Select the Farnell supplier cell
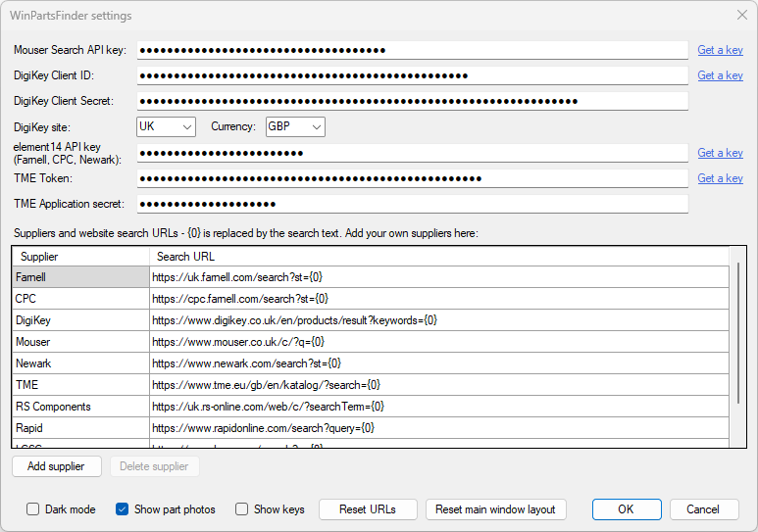Screen dimensions: 758x532 click(80, 277)
